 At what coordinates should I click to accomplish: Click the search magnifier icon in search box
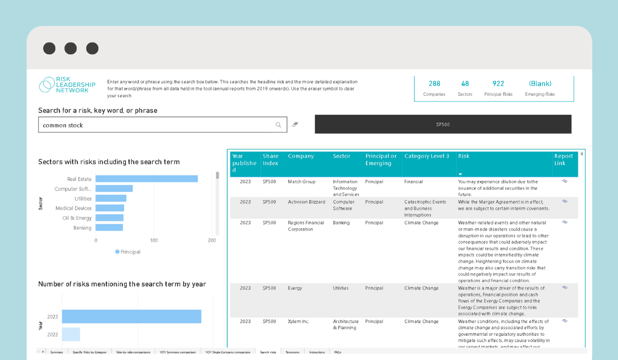[278, 125]
